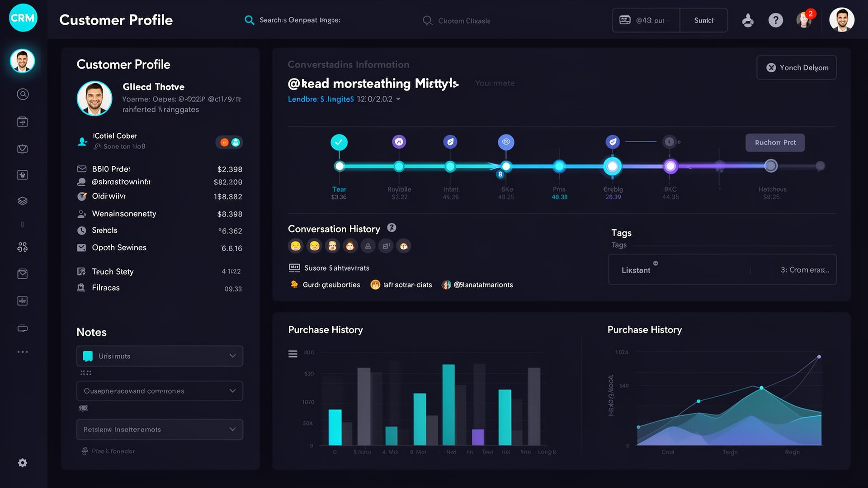The image size is (868, 488).
Task: Open the monitor/display icon in the sidebar
Action: click(x=22, y=328)
